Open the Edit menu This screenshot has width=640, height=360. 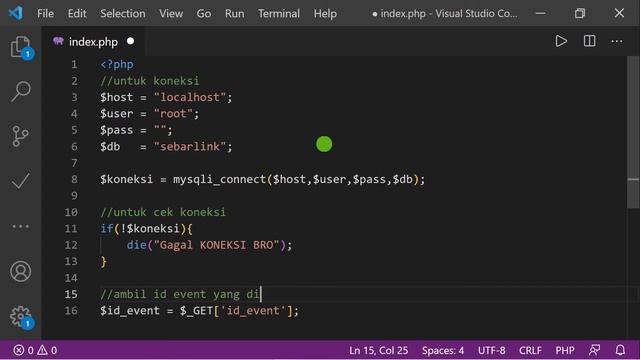point(77,13)
